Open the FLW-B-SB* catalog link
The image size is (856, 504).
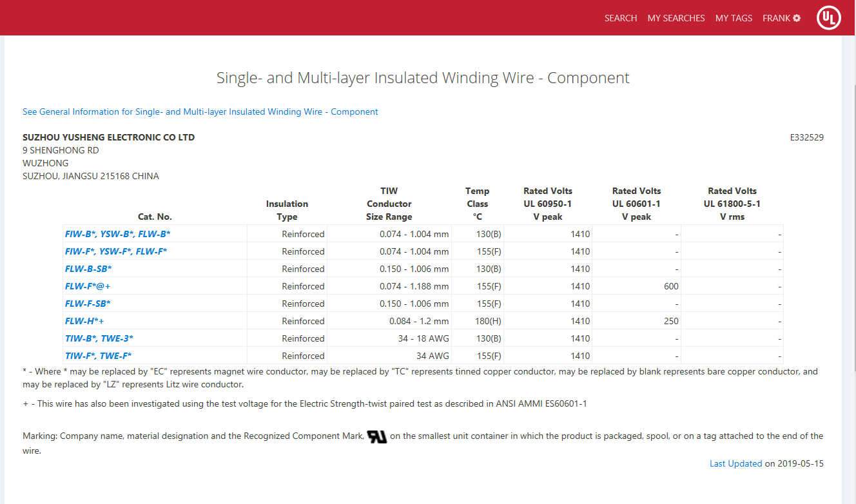coord(88,269)
